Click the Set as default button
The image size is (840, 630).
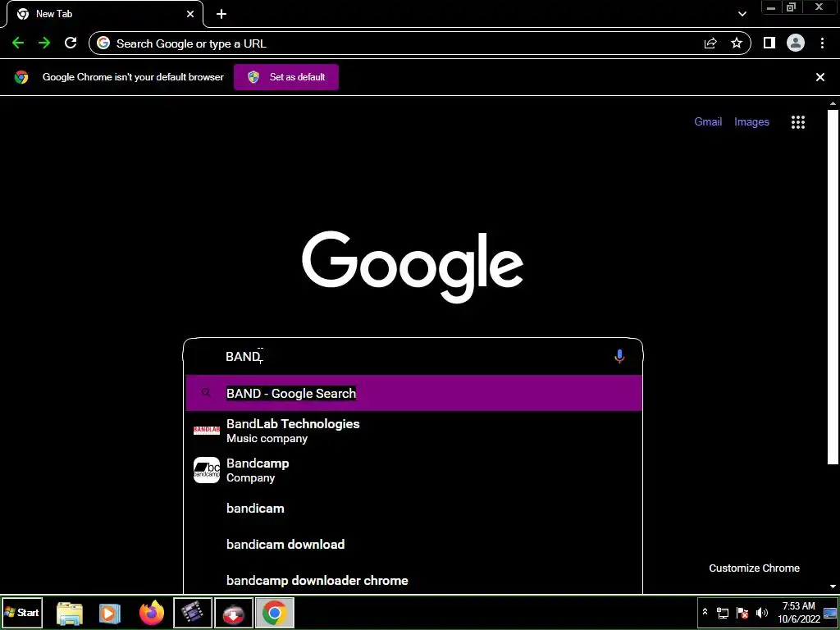pos(286,77)
